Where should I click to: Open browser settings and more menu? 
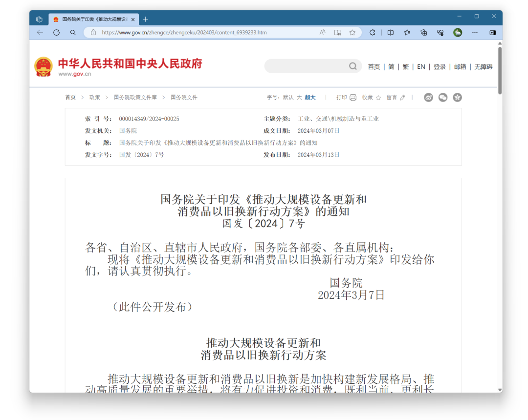[475, 33]
